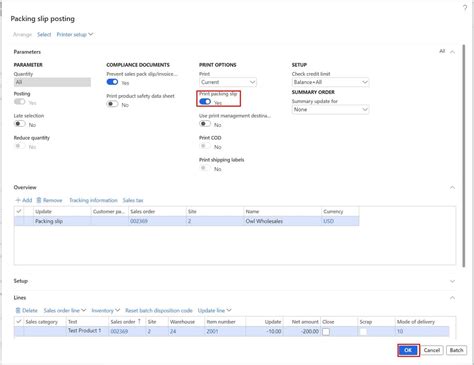
Task: Click Reset batch disposition code
Action: 159,310
